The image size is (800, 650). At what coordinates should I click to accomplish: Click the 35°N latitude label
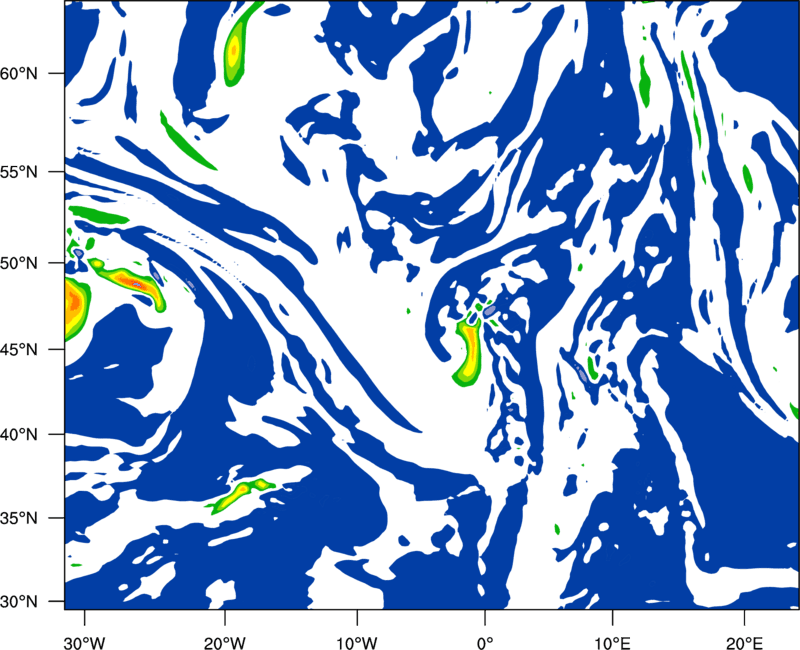click(19, 518)
